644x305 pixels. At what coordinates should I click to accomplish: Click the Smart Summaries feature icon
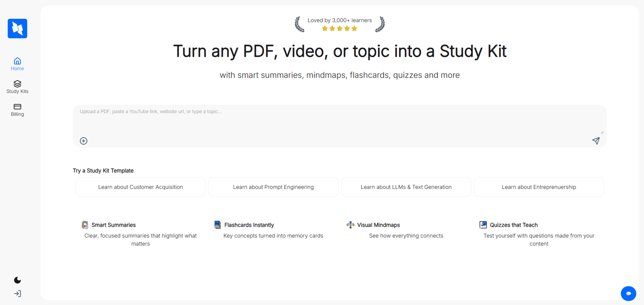(x=85, y=225)
